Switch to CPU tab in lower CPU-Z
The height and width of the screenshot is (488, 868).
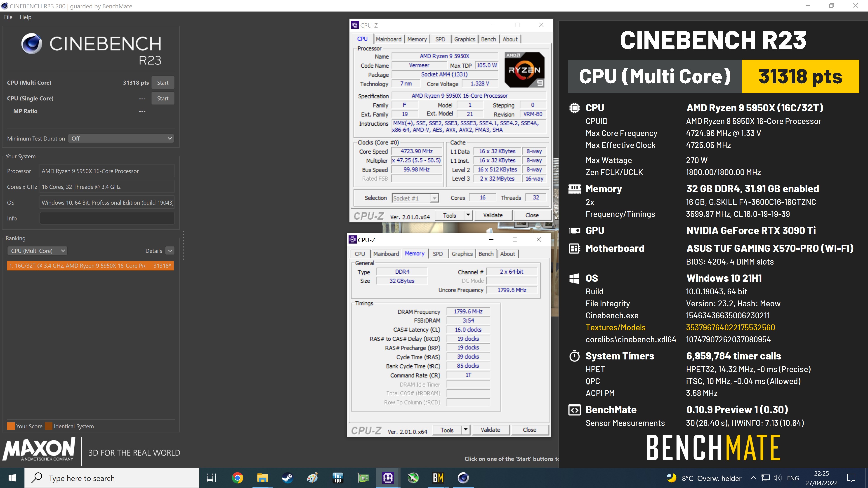tap(360, 254)
